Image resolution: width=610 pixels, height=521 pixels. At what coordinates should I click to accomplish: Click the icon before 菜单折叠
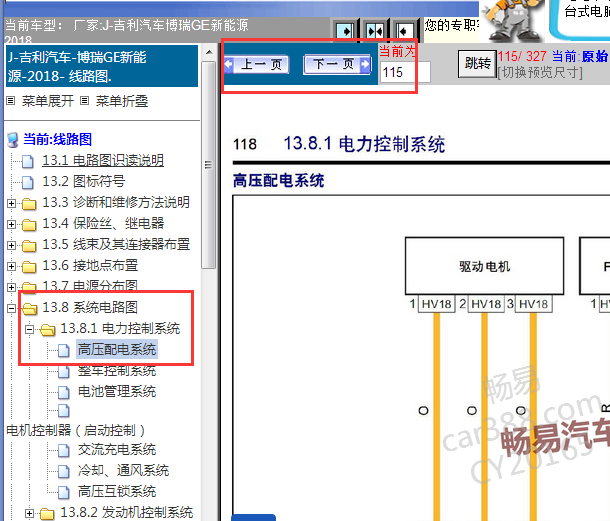84,101
